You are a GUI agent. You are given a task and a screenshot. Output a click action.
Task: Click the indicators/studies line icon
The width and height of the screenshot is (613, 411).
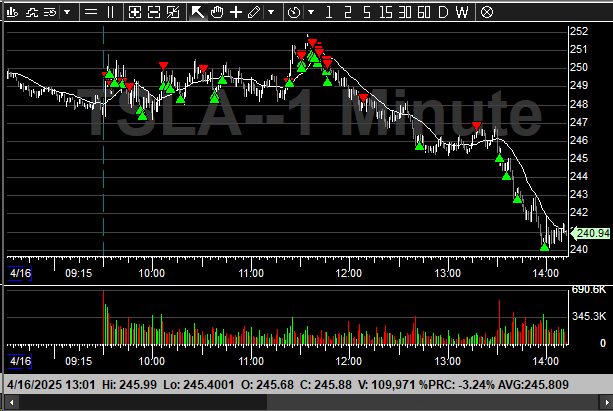pyautogui.click(x=31, y=13)
